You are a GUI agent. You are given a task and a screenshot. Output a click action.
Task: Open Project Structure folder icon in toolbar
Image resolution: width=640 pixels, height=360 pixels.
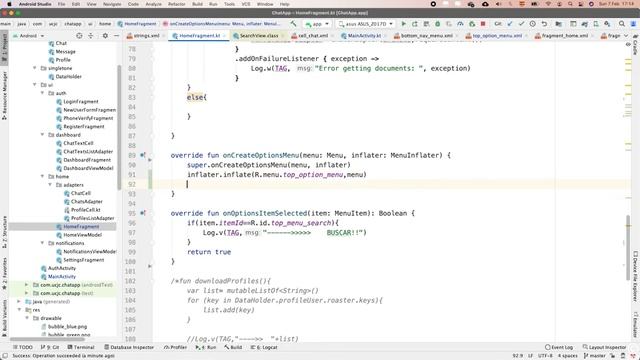(559, 24)
